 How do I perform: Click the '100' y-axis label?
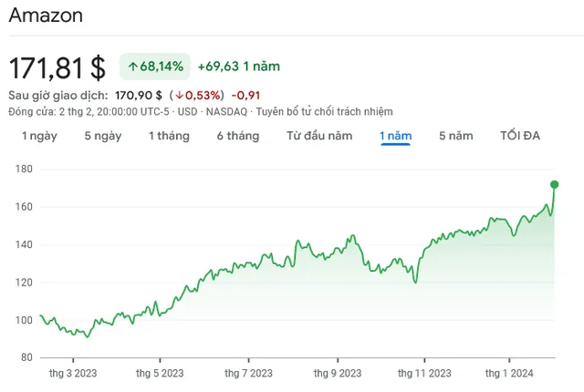tap(24, 320)
